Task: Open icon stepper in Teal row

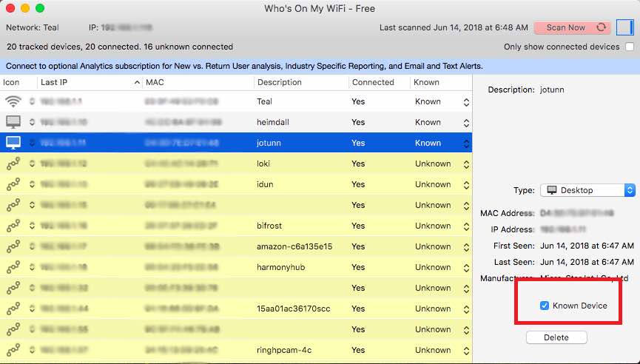Action: click(x=32, y=101)
